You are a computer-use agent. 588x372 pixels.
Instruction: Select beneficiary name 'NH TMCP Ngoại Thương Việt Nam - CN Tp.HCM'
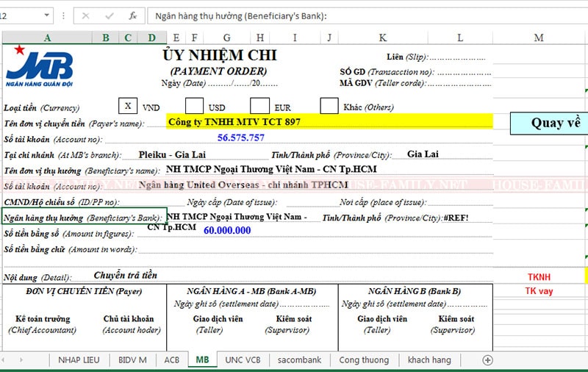[271, 169]
